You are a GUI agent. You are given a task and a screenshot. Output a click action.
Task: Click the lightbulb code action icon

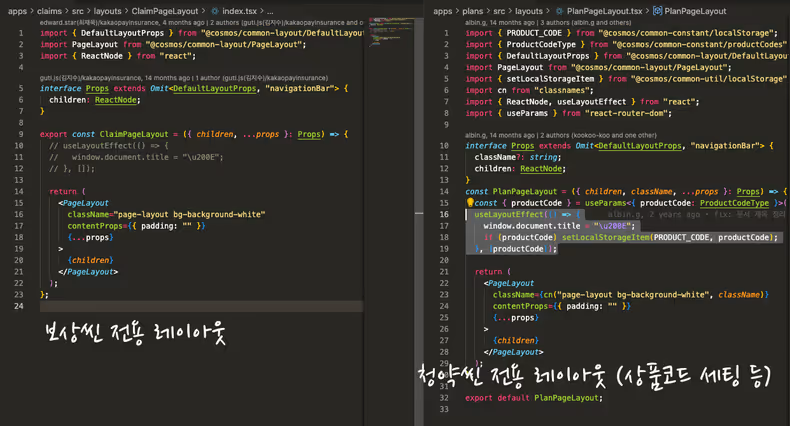coord(470,202)
